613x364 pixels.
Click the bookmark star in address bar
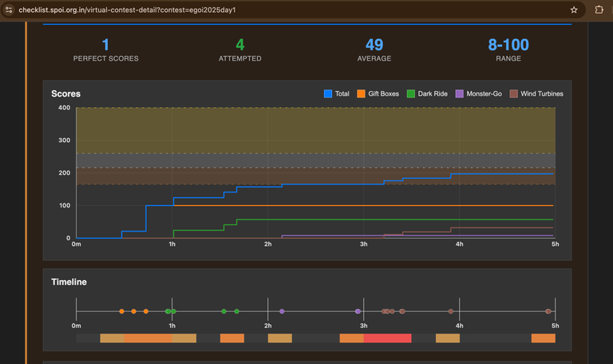tap(574, 10)
